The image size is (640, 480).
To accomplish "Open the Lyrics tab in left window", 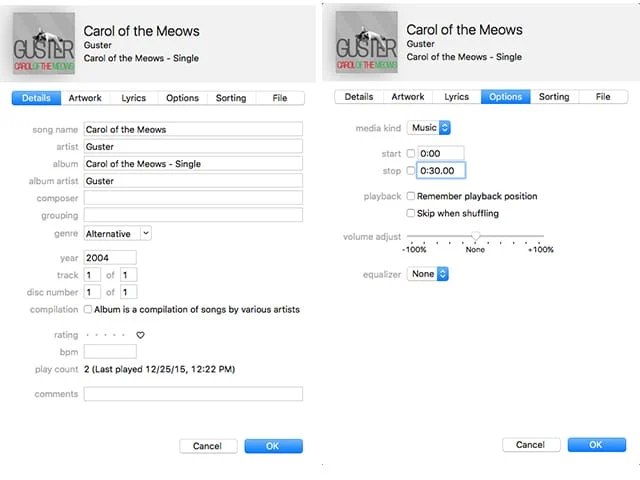I will pyautogui.click(x=133, y=98).
